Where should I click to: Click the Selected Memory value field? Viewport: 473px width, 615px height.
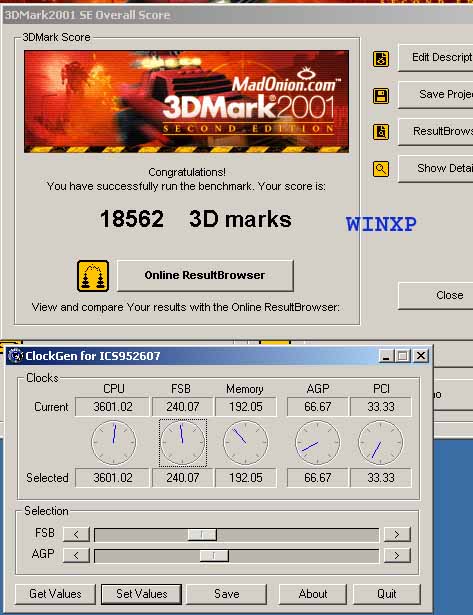(x=246, y=478)
